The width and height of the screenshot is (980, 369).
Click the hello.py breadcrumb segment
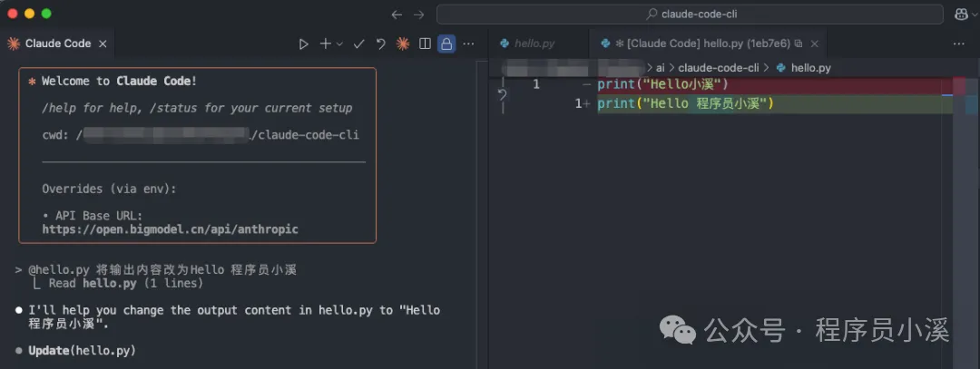810,67
